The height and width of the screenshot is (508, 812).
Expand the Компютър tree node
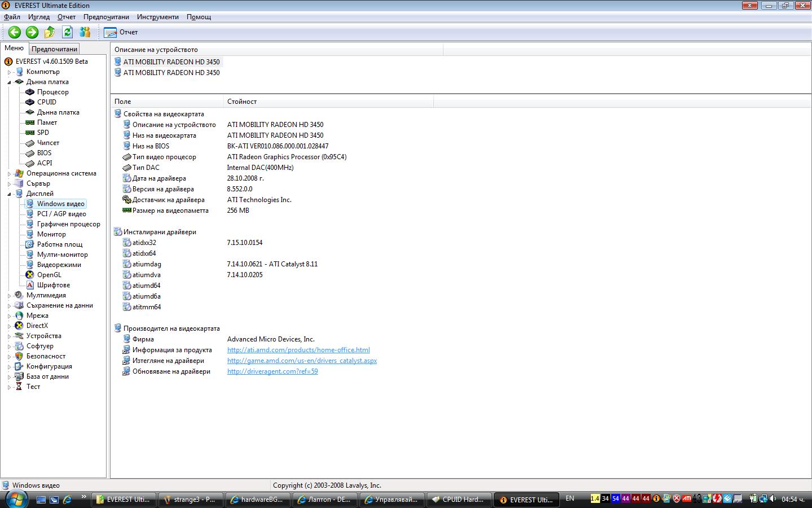pyautogui.click(x=10, y=72)
